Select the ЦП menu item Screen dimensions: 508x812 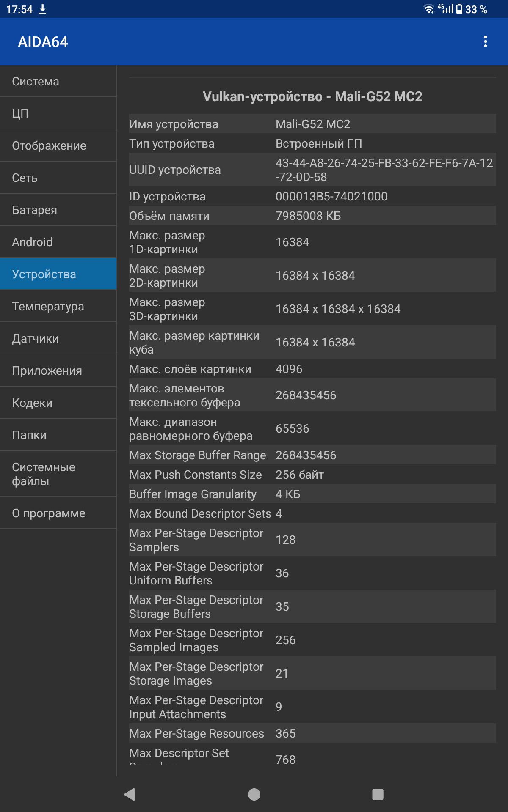click(x=58, y=113)
